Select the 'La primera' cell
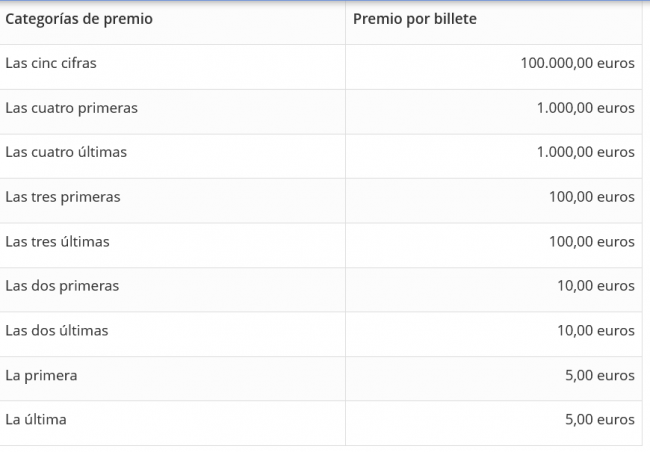Image resolution: width=650 pixels, height=452 pixels. pyautogui.click(x=41, y=375)
